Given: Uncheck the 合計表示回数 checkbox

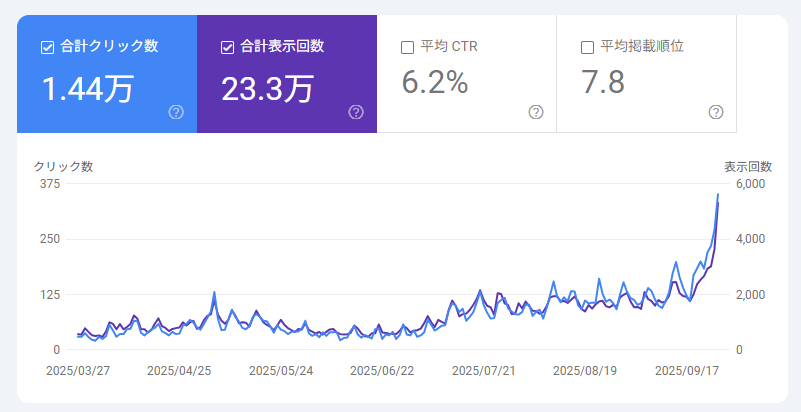Looking at the screenshot, I should pyautogui.click(x=227, y=46).
